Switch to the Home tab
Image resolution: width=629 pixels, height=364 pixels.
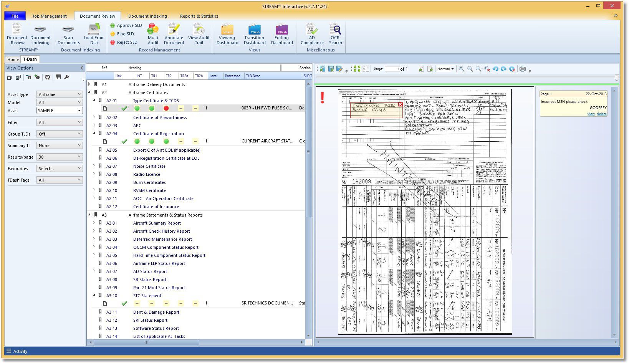point(13,59)
